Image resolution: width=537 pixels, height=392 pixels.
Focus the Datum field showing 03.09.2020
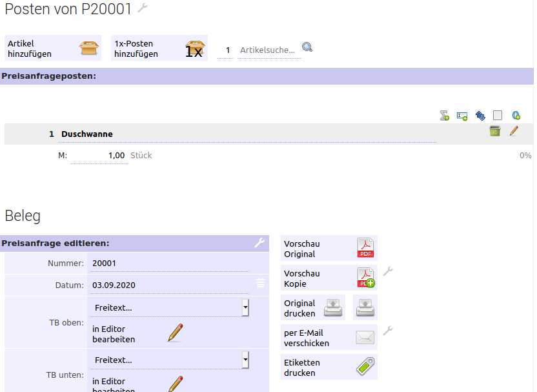(169, 285)
